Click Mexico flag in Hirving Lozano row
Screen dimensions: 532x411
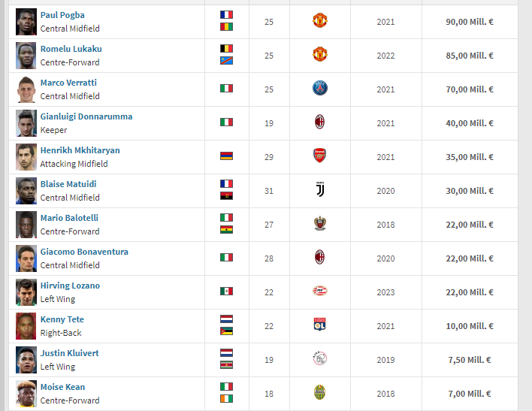pos(226,292)
